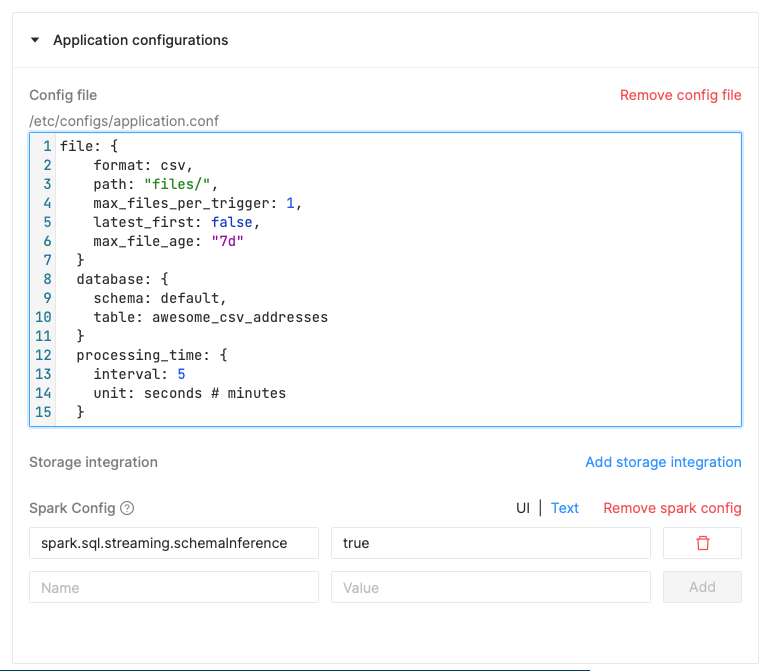
Task: Click Remove spark config link
Action: (x=672, y=508)
